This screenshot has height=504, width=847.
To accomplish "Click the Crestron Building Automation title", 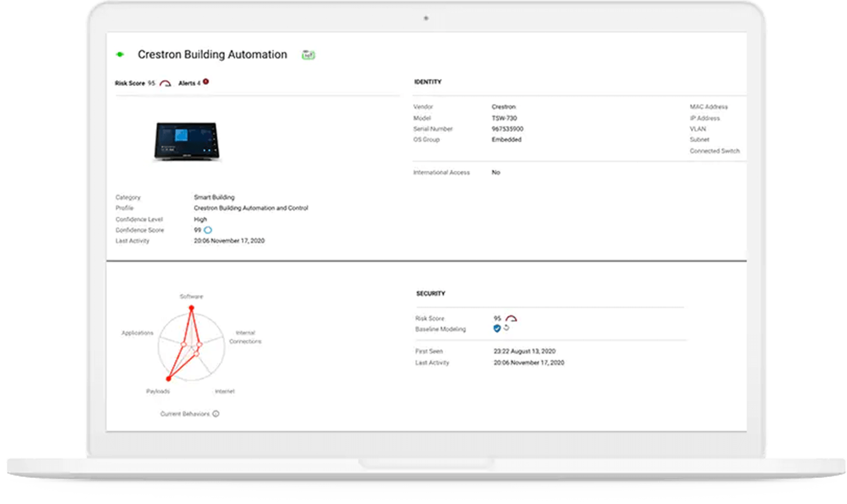I will point(212,55).
